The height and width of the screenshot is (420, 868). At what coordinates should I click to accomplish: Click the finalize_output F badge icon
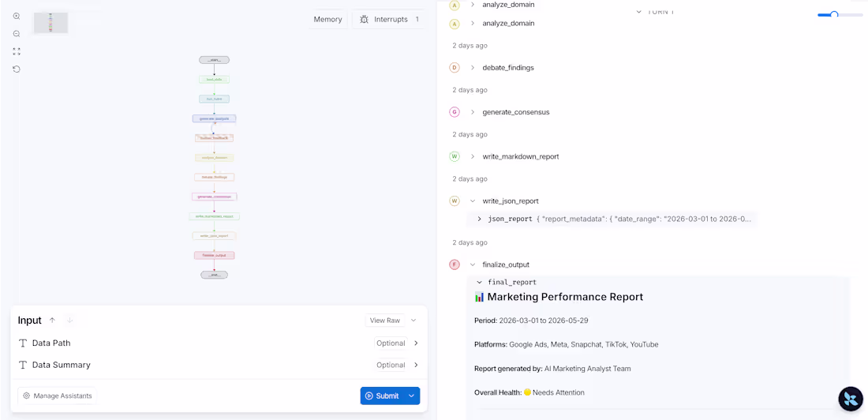(455, 264)
